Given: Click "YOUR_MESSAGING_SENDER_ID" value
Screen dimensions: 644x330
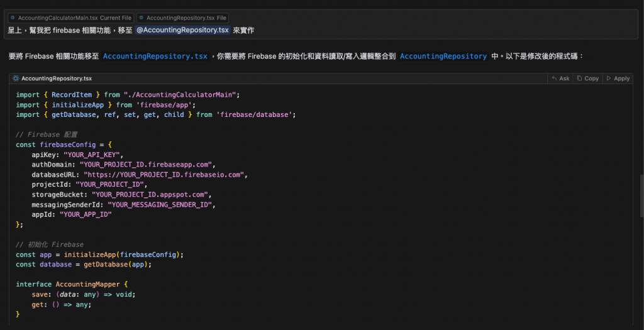Looking at the screenshot, I should click(160, 204).
